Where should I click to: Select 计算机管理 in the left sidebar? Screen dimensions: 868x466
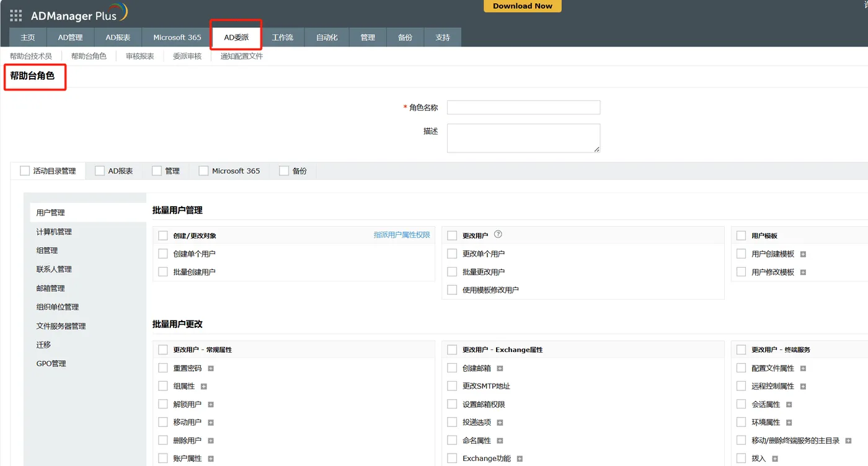point(54,232)
